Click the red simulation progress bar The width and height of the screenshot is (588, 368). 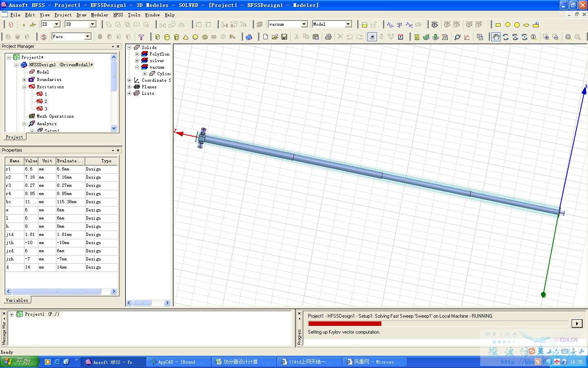click(345, 323)
